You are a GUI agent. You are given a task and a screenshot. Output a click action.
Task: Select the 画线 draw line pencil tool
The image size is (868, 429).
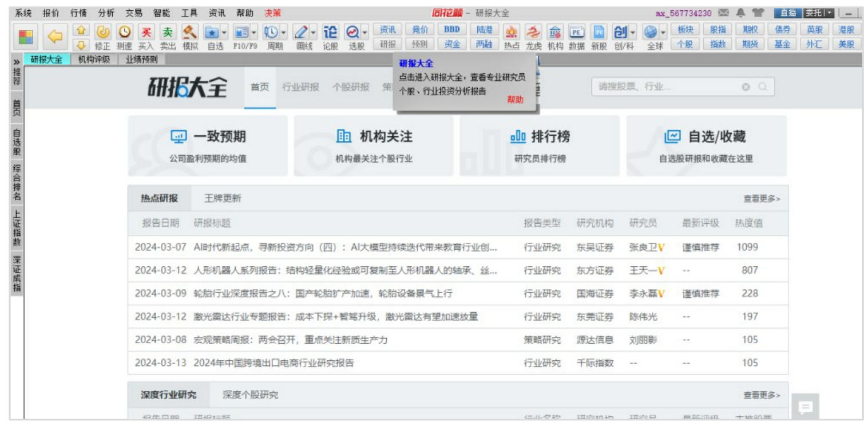302,32
